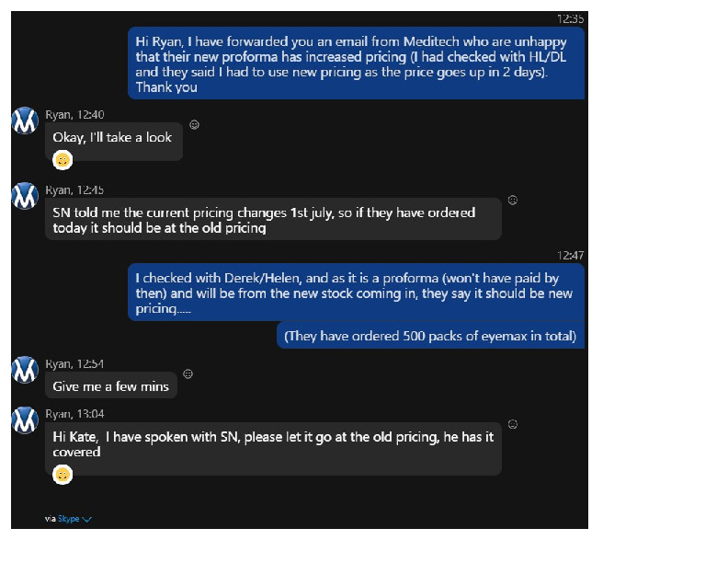Screen dimensions: 728x563
Task: Click Ryan's avatar beside the 12:45 message
Action: coord(25,195)
